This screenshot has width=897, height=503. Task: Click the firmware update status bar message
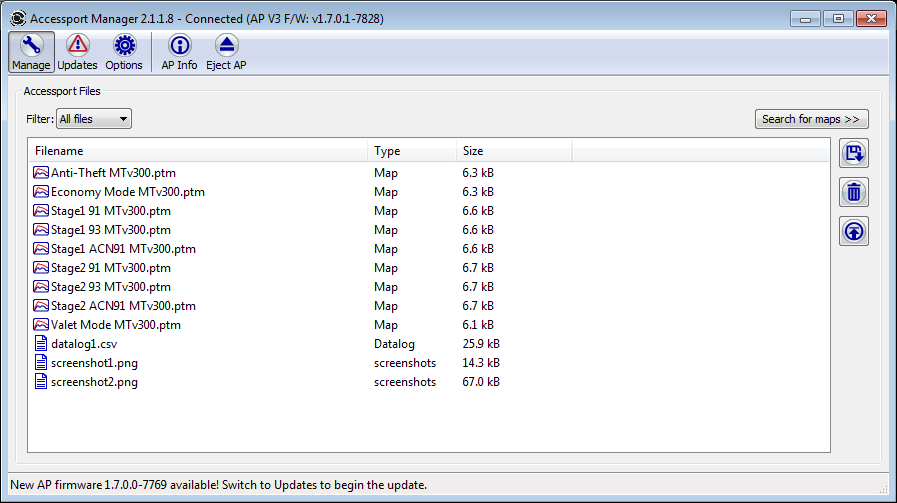pyautogui.click(x=219, y=485)
